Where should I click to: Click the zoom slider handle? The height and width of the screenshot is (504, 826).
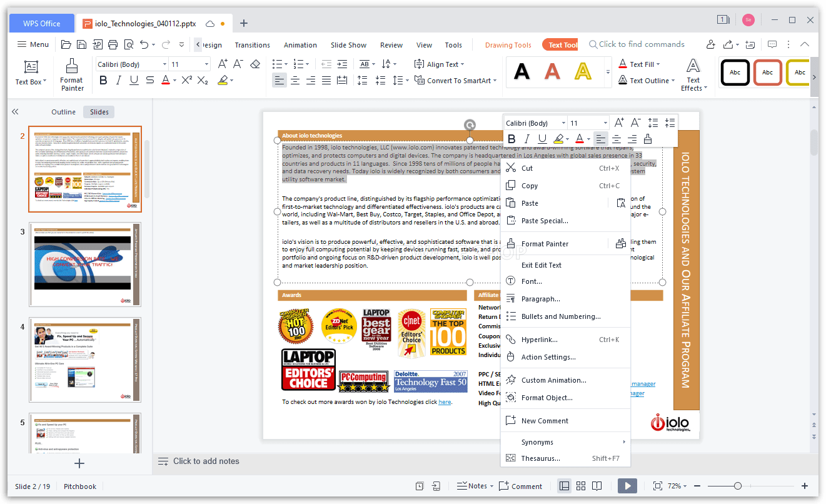[738, 486]
